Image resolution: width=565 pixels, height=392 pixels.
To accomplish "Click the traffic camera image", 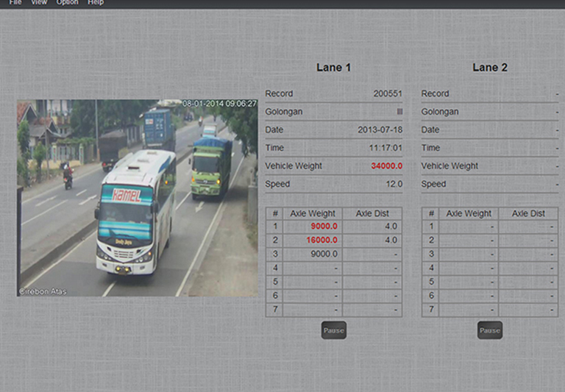I will 138,198.
